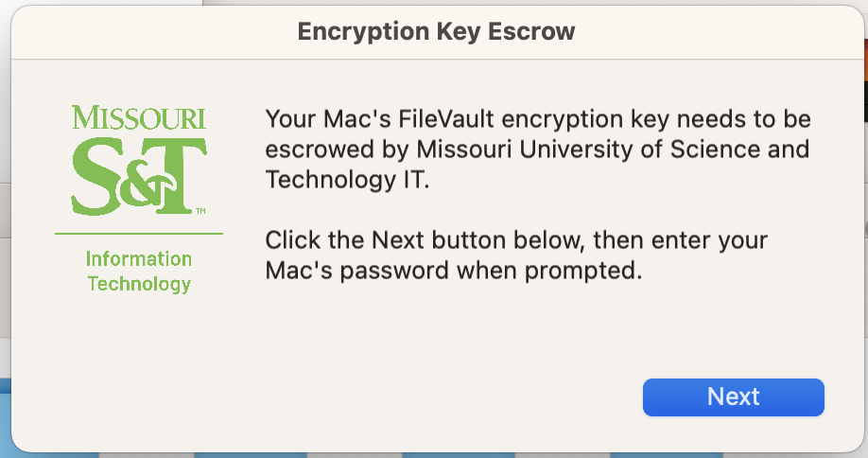
Task: Click the word 'Technology' under Information
Action: (x=139, y=284)
